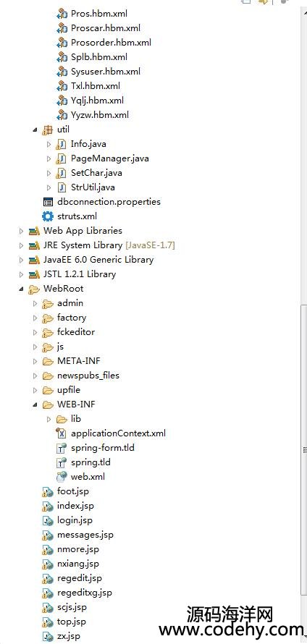Click the login.jsp file icon

coord(48,520)
